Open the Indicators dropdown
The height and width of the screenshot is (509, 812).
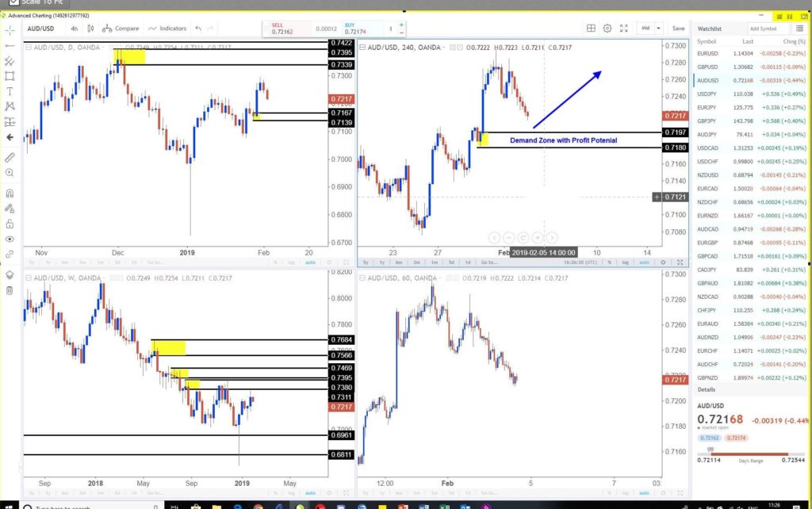(169, 29)
